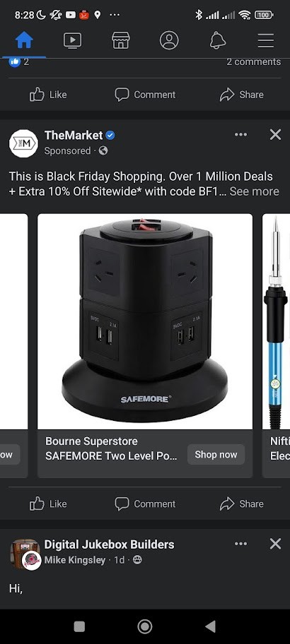The width and height of the screenshot is (290, 644).
Task: Open more options for Digital Jukebox Builders post
Action: pos(240,544)
